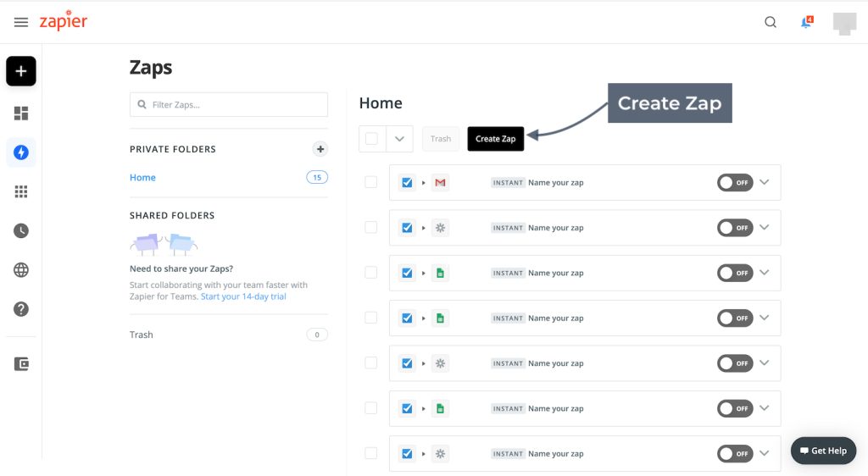Turn on the Gmail zap toggle
Image resolution: width=868 pixels, height=476 pixels.
pos(735,182)
